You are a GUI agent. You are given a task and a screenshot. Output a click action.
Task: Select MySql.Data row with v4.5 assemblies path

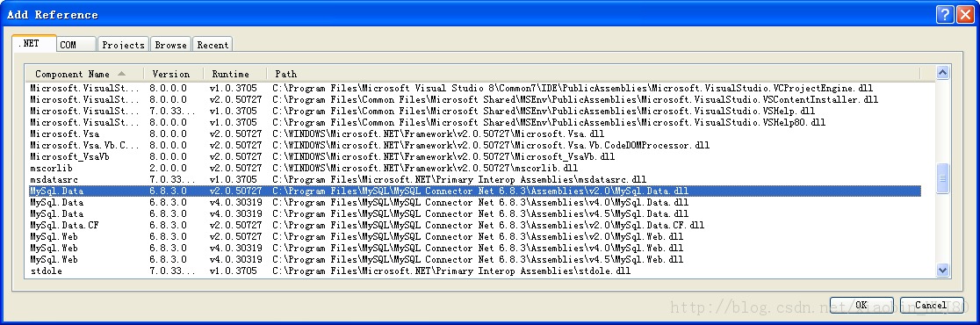[475, 213]
